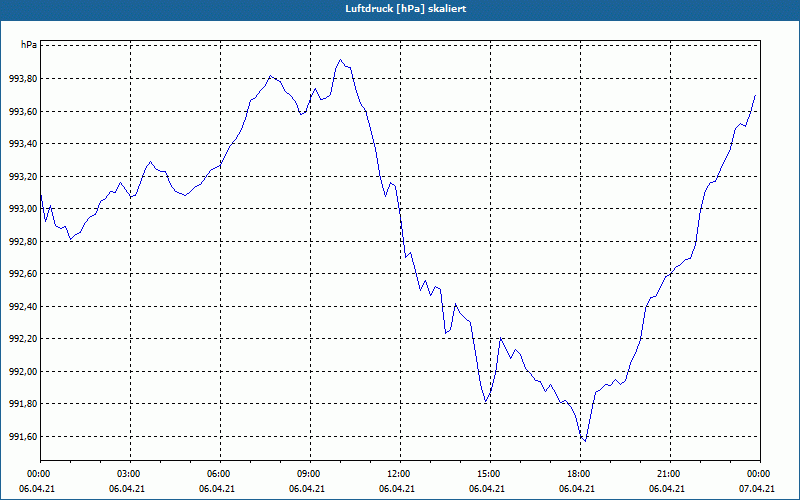Select the 992,40 y-axis value
The image size is (800, 500).
tap(23, 307)
